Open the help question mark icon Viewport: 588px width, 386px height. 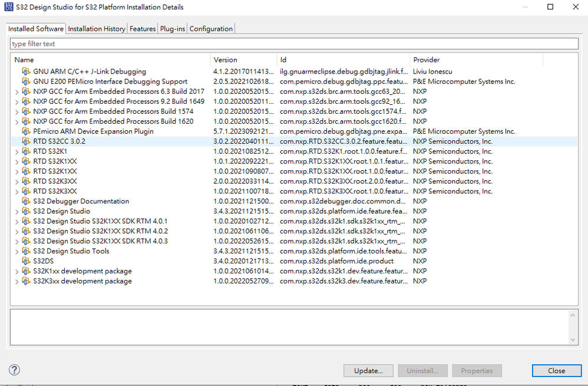[14, 370]
